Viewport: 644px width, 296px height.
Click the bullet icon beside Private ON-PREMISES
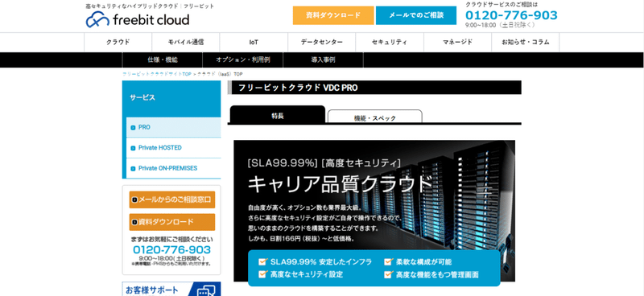point(133,169)
